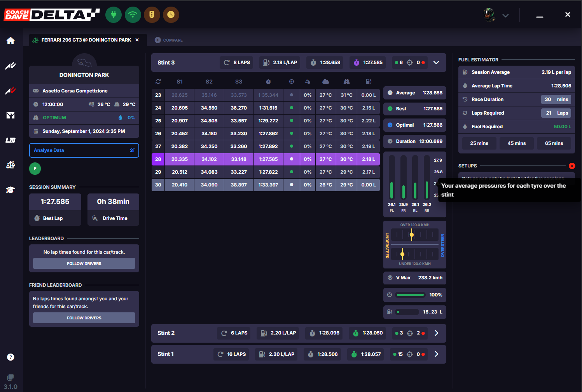Collapse the Stint 3 panel
582x392 pixels.
(436, 63)
